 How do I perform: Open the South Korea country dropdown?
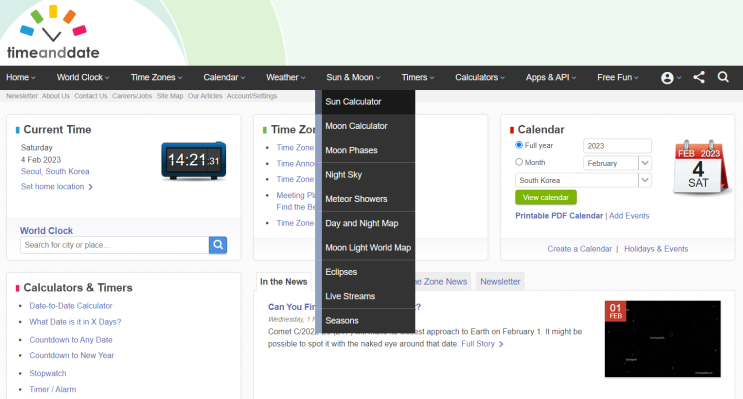click(x=583, y=180)
